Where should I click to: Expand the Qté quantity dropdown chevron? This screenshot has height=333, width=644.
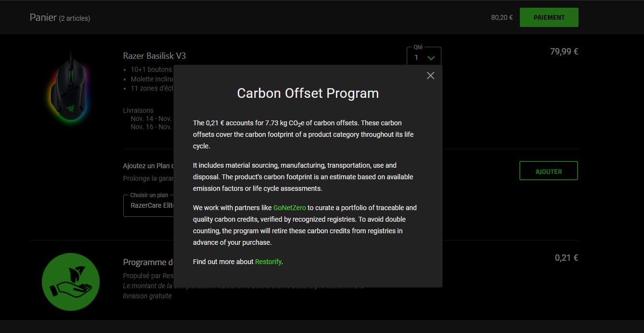[x=431, y=58]
